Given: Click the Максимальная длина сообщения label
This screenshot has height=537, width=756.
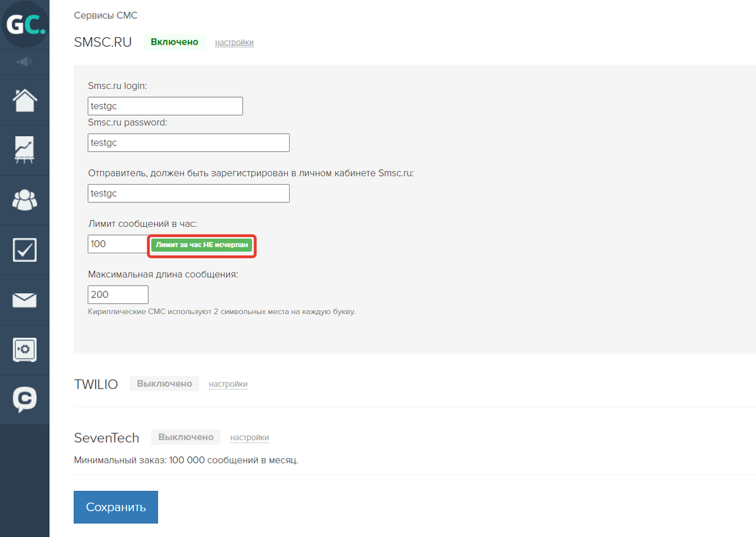Looking at the screenshot, I should (x=163, y=275).
